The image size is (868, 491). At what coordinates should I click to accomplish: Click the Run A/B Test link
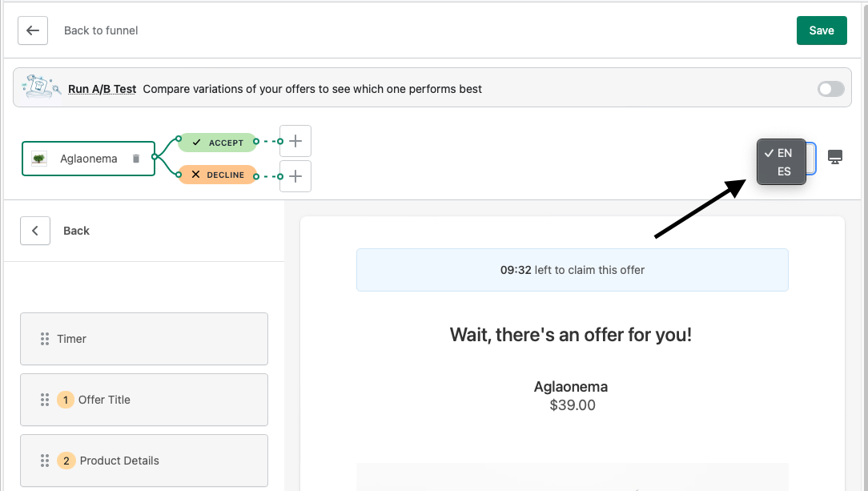click(x=102, y=89)
